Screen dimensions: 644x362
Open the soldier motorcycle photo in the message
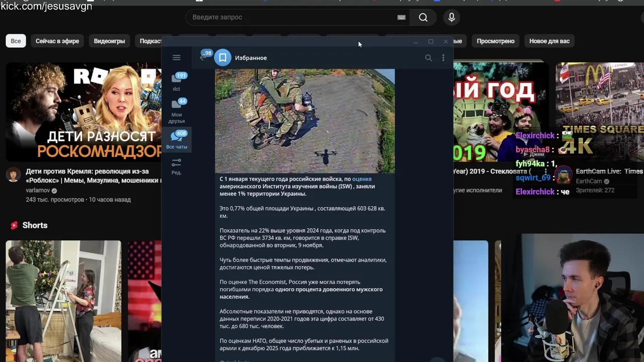point(305,121)
